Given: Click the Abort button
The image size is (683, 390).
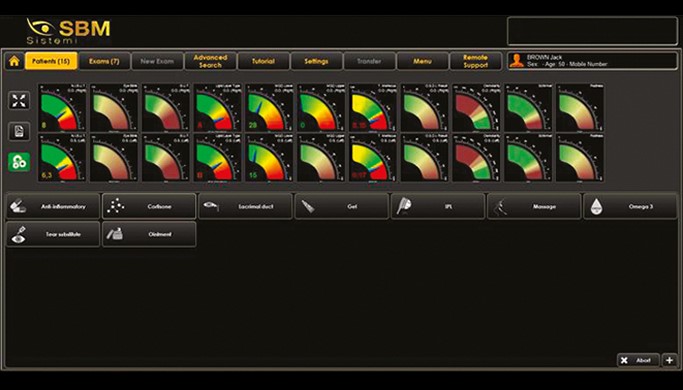Looking at the screenshot, I should click(638, 360).
